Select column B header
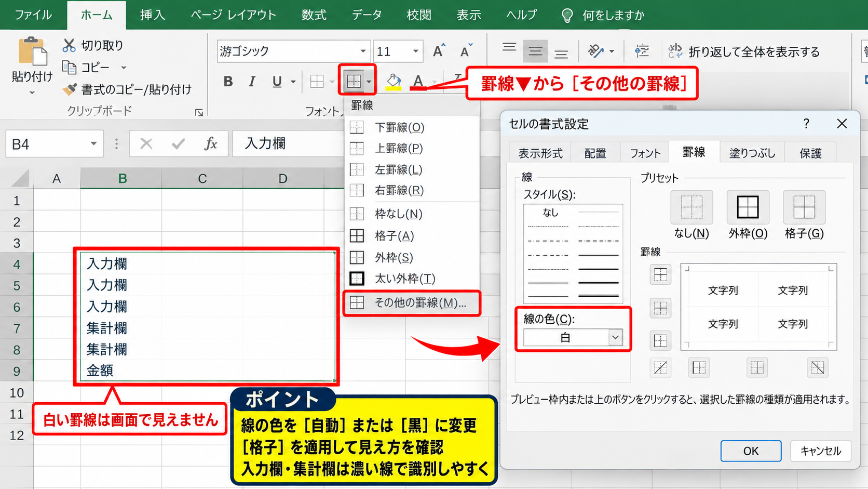Screen dimensions: 868x489 (123, 178)
